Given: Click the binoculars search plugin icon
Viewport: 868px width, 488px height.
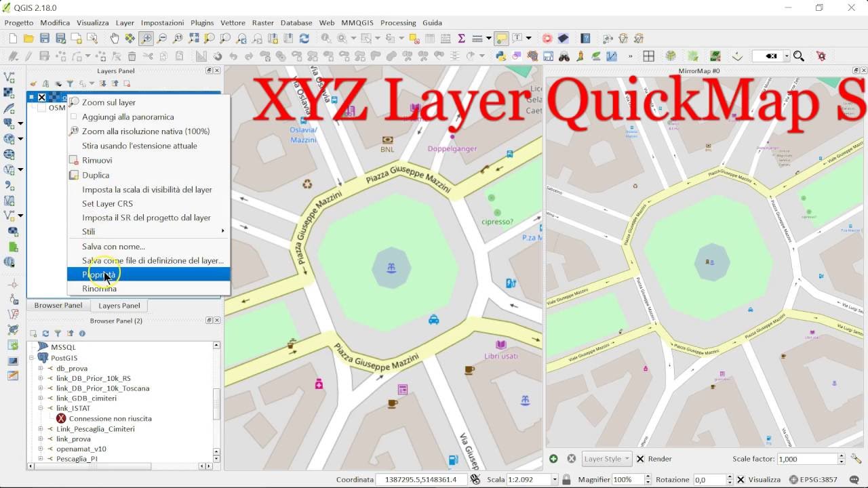Looking at the screenshot, I should click(x=564, y=56).
